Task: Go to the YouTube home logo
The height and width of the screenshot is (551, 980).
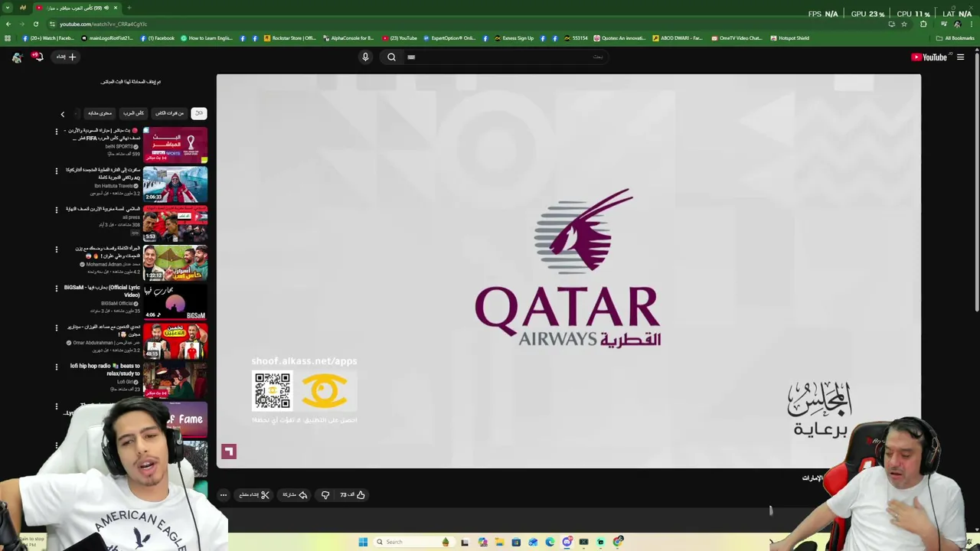Action: pyautogui.click(x=929, y=57)
